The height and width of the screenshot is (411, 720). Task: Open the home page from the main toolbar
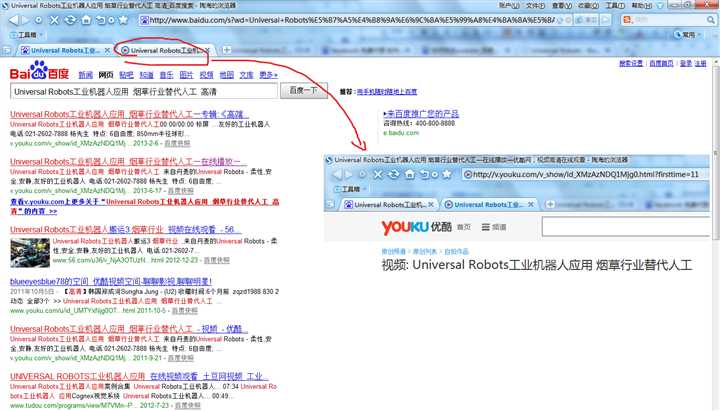coord(86,20)
